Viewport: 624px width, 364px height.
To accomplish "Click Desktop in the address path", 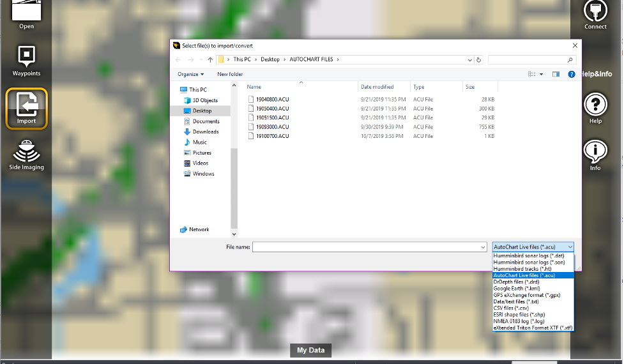I will pyautogui.click(x=270, y=59).
